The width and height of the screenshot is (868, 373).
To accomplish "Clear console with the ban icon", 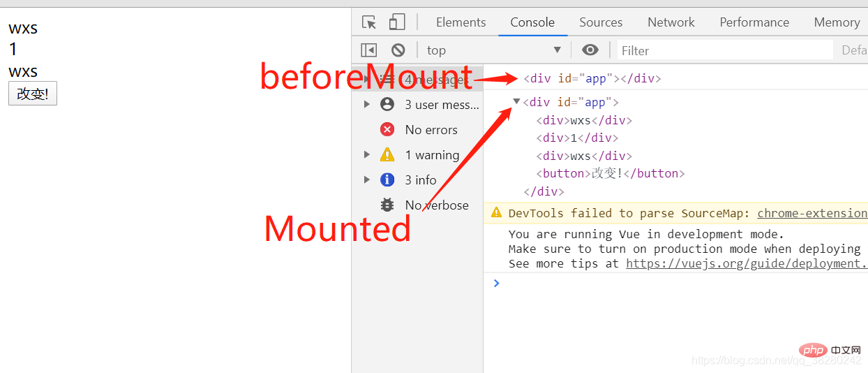I will 398,50.
